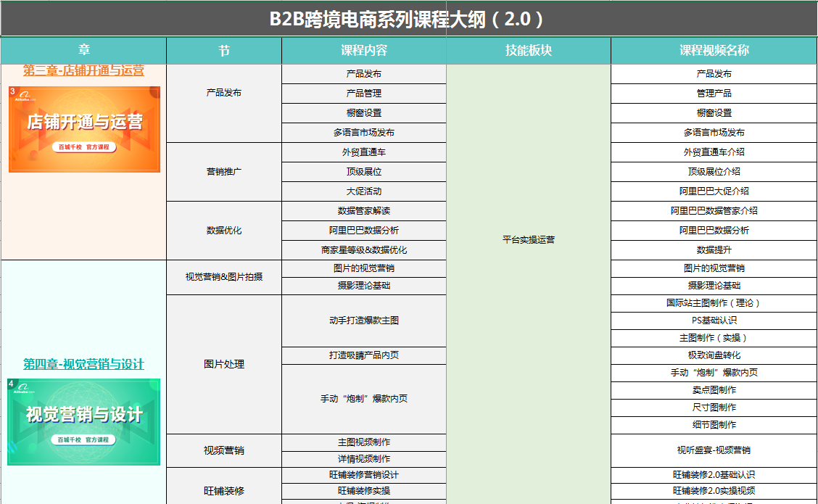Select the 旺铺装修营销设计 cell

(x=364, y=475)
